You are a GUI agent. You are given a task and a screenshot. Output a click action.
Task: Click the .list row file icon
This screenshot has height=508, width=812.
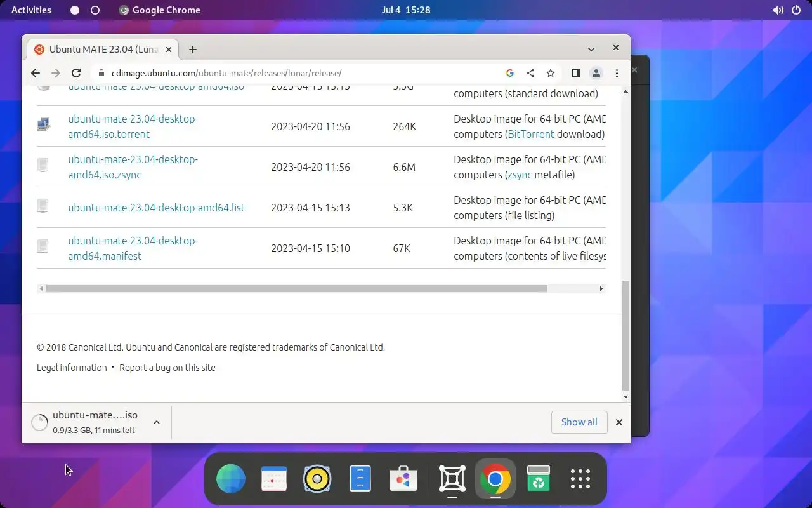(x=43, y=206)
